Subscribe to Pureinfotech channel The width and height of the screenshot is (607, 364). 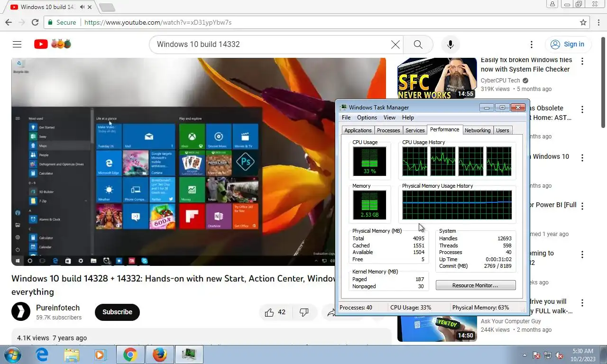pos(117,312)
